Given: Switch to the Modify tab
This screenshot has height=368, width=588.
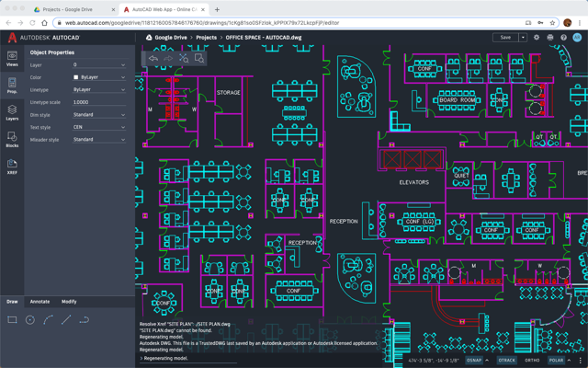Looking at the screenshot, I should (x=69, y=302).
